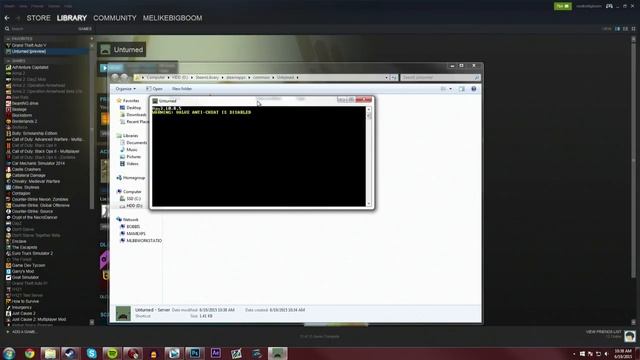This screenshot has height=360, width=640.
Task: Open the COMMUNITY tab in Steam
Action: [115, 18]
